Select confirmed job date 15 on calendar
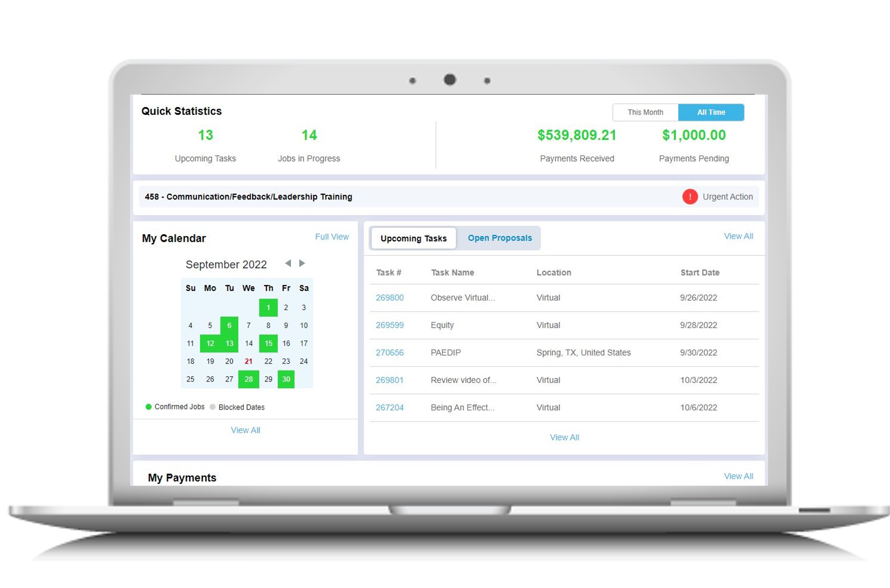The image size is (890, 588). tap(268, 343)
